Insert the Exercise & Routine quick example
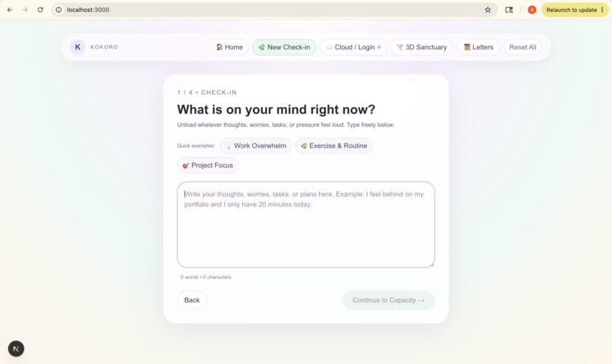This screenshot has width=612, height=364. tap(333, 146)
